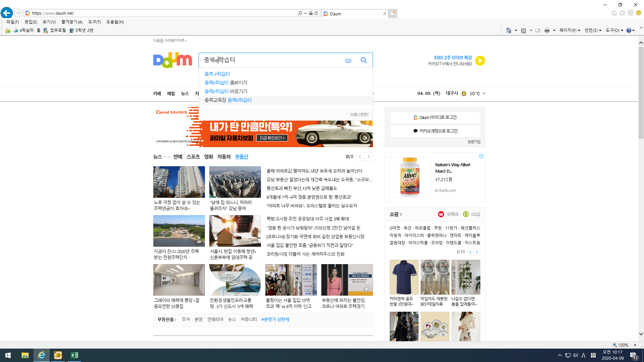Show hidden system tray icons chevron

(x=559, y=355)
